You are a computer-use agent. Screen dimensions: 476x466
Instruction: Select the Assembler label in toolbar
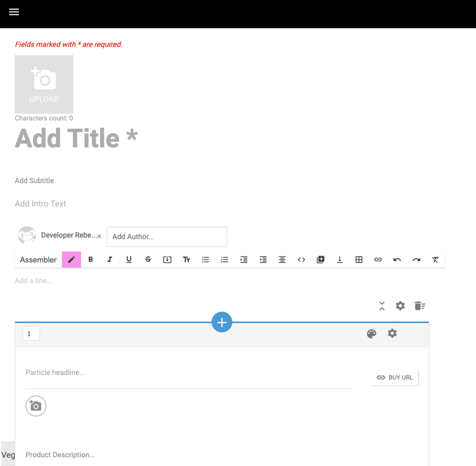38,260
